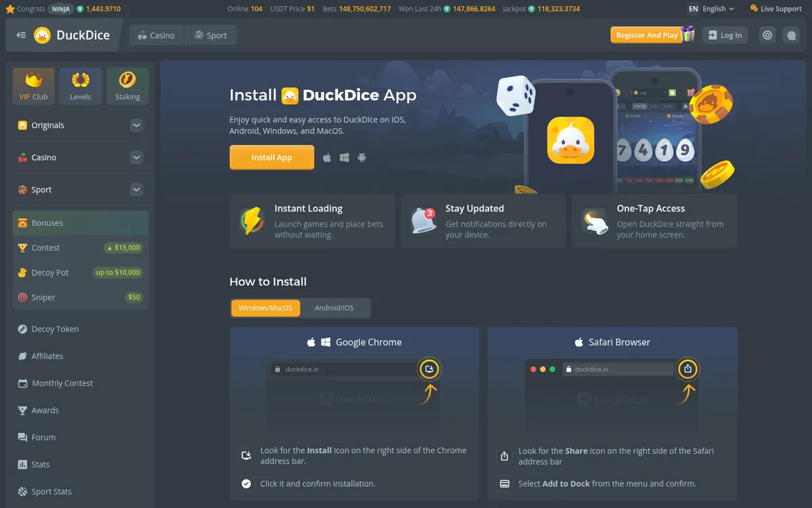Click the One-Tap Access hand icon

click(595, 221)
